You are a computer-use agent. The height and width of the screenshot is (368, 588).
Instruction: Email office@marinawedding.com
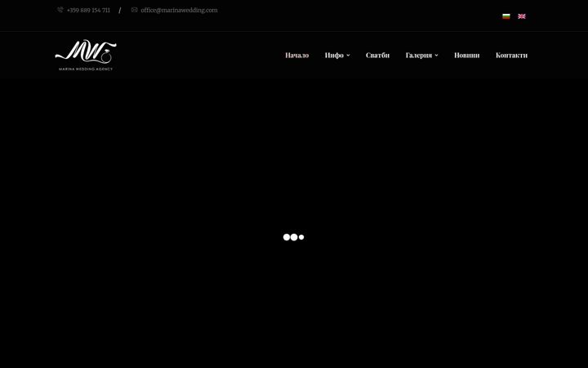179,10
